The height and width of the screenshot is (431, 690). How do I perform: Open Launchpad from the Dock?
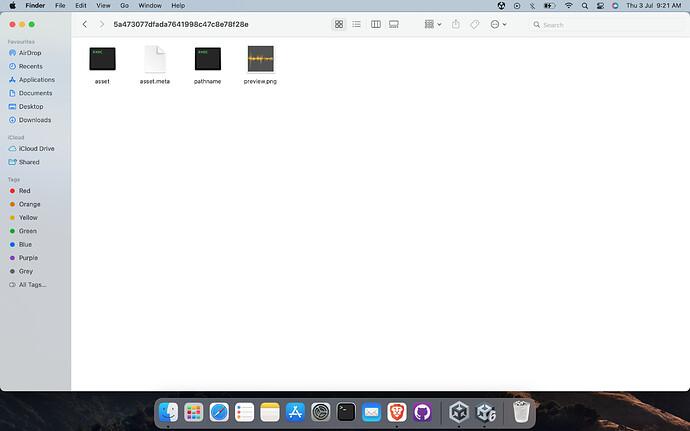194,413
